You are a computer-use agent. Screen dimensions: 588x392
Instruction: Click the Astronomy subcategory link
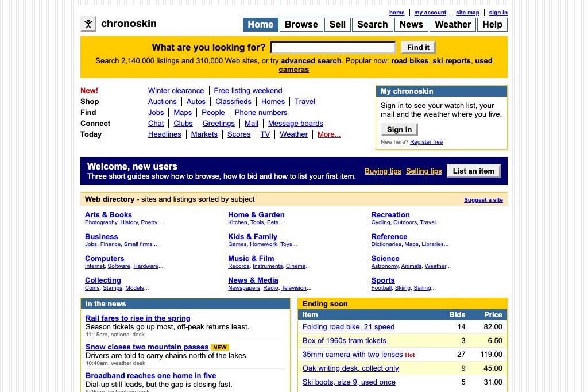385,266
